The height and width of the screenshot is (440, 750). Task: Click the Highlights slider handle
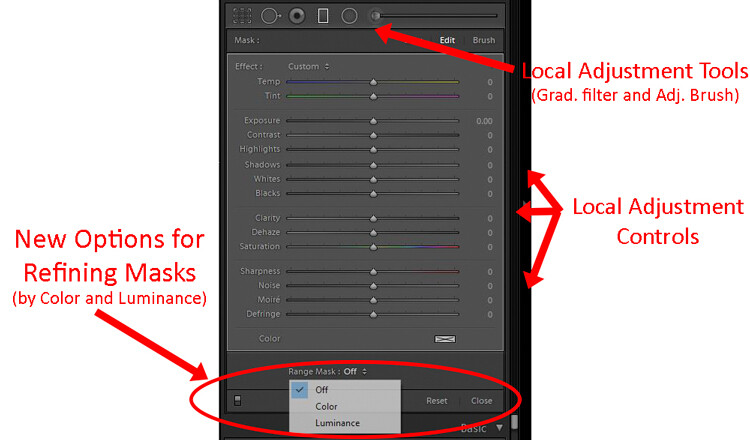click(x=373, y=150)
